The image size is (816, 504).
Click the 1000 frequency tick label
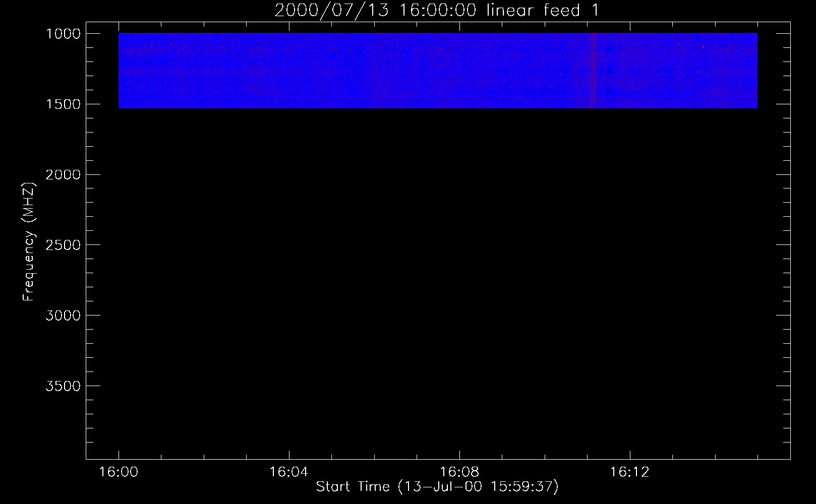tap(63, 34)
